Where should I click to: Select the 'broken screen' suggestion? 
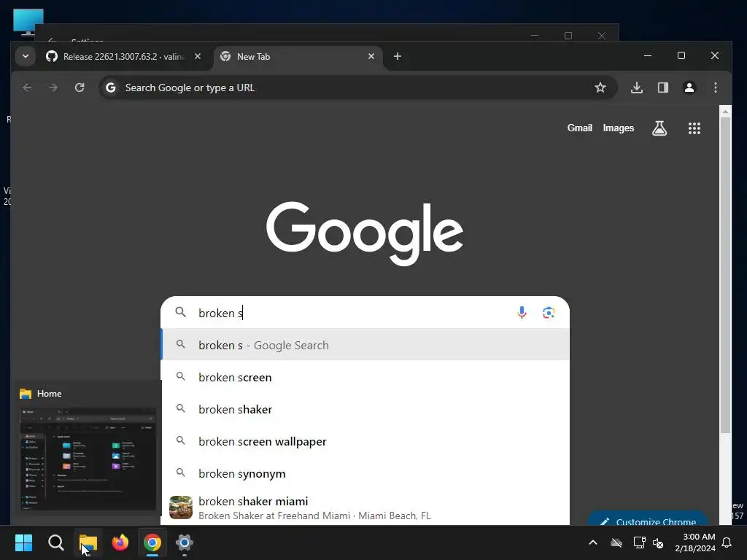click(x=365, y=377)
